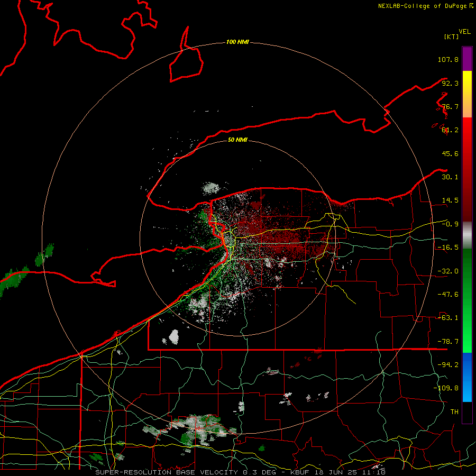The image size is (476, 476).
Task: Click the -78.7 velocity scale value
Action: 448,342
